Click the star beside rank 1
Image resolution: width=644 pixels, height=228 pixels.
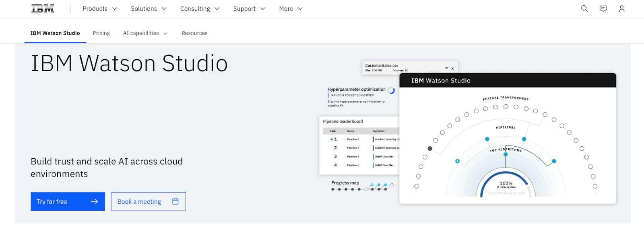(332, 139)
